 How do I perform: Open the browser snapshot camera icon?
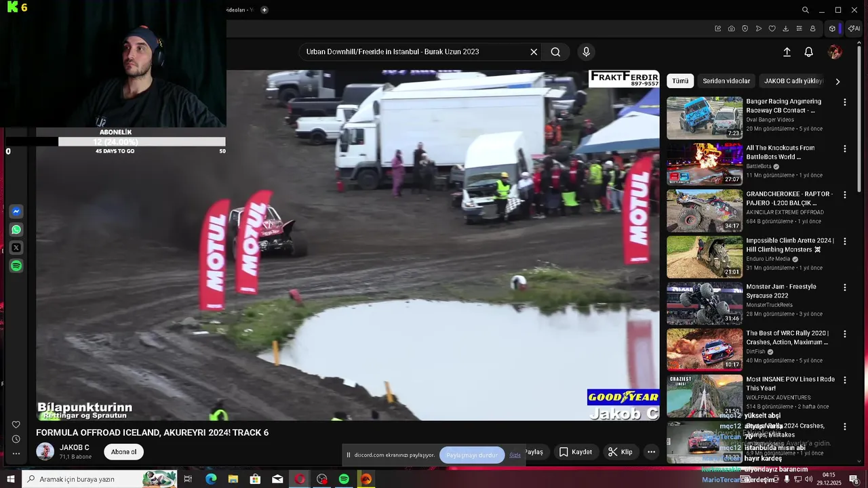click(731, 28)
